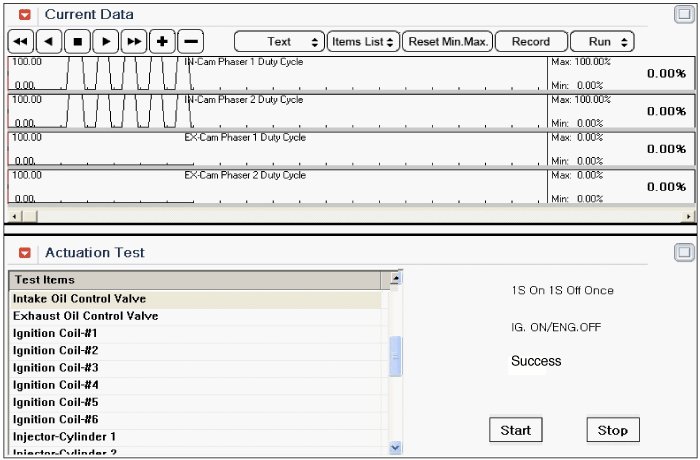The image size is (700, 460).
Task: Click the play forward arrow button
Action: pyautogui.click(x=105, y=42)
